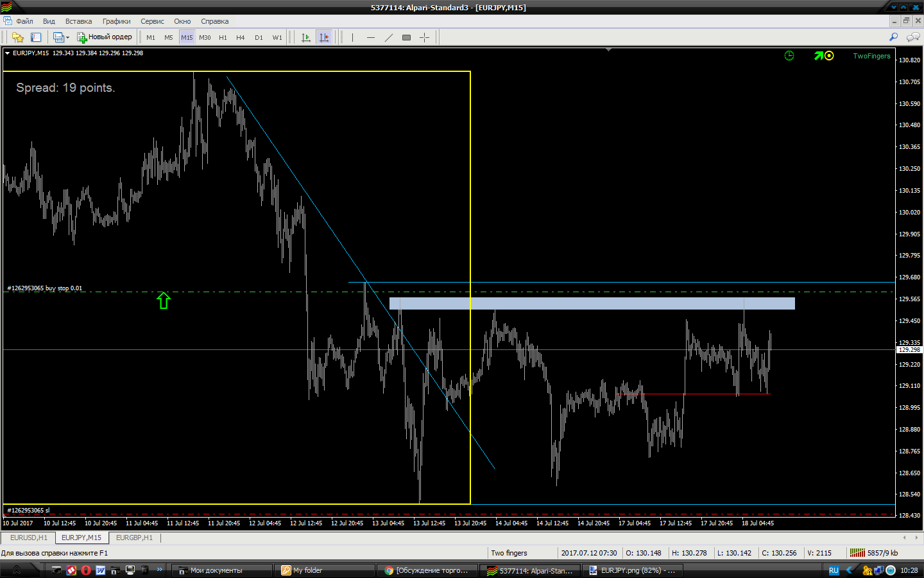Select the crosshair tool
The image size is (924, 578).
tap(424, 37)
